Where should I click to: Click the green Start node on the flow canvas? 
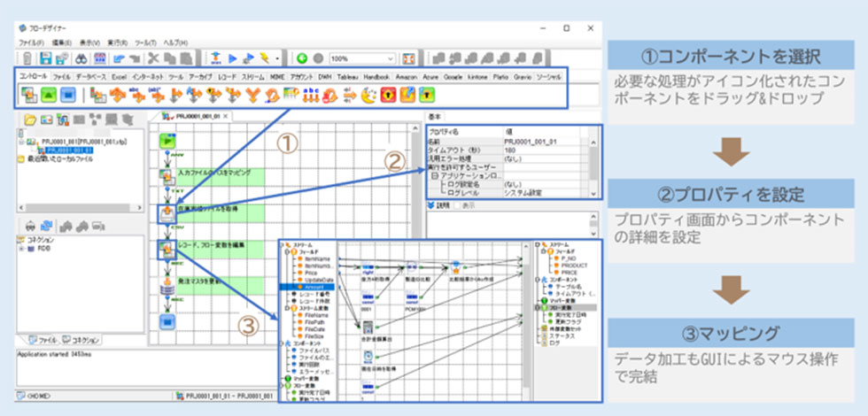tap(167, 141)
